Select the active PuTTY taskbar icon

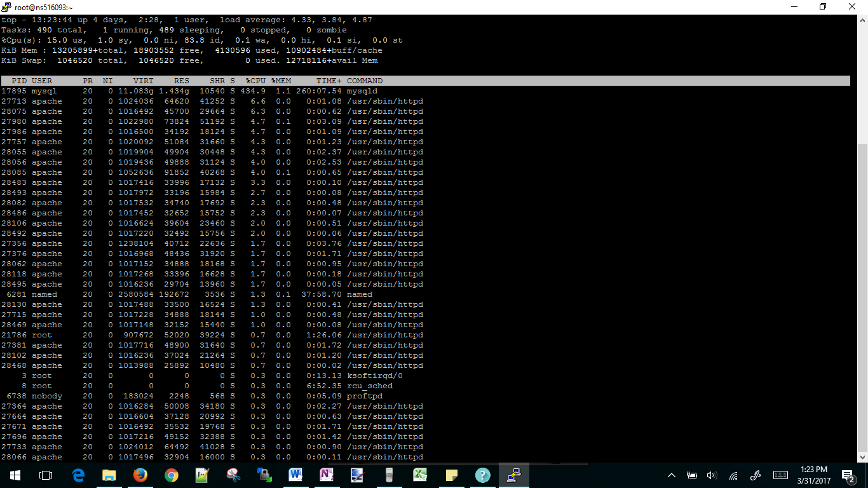click(x=514, y=475)
